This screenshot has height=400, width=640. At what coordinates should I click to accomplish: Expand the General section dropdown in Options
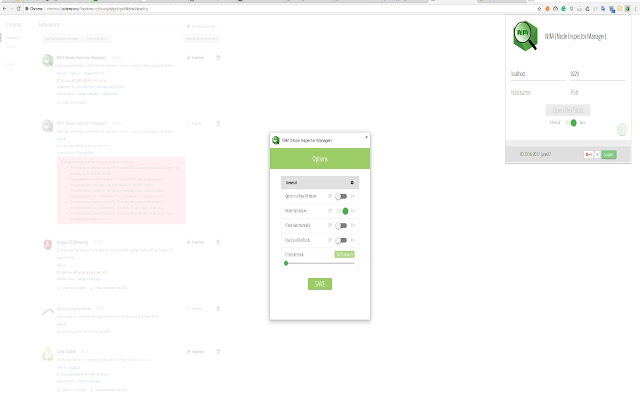pyautogui.click(x=320, y=182)
